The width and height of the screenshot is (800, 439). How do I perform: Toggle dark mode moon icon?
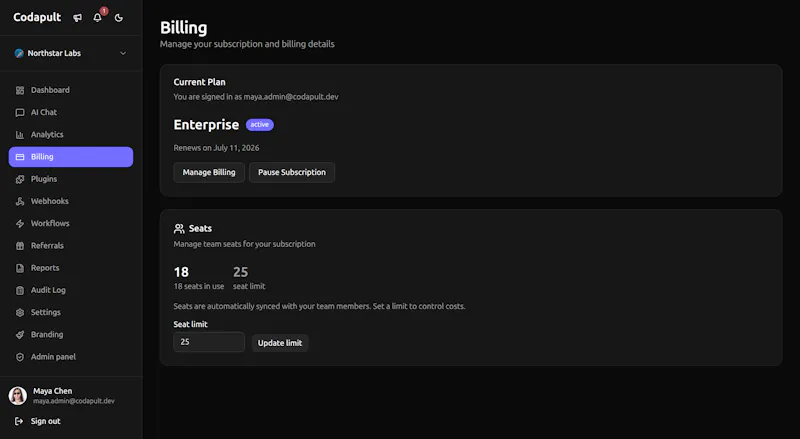(119, 18)
